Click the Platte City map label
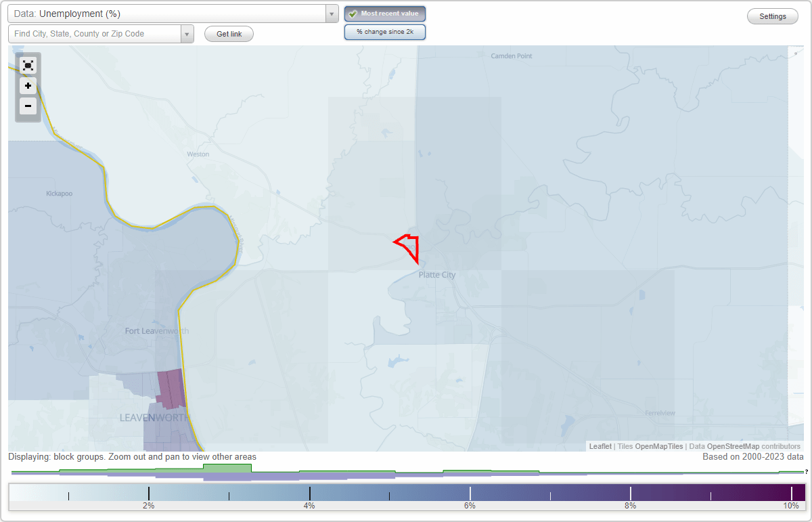Image resolution: width=812 pixels, height=522 pixels. (437, 275)
